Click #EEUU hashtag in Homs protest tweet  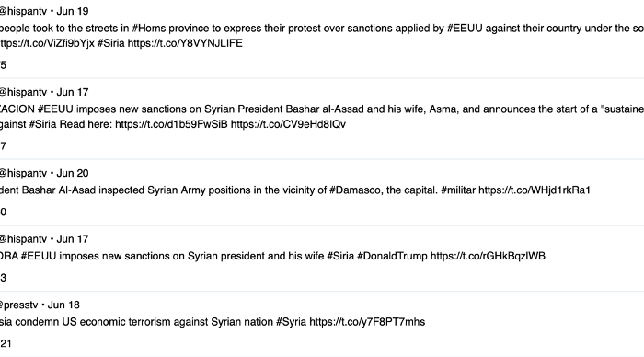465,29
